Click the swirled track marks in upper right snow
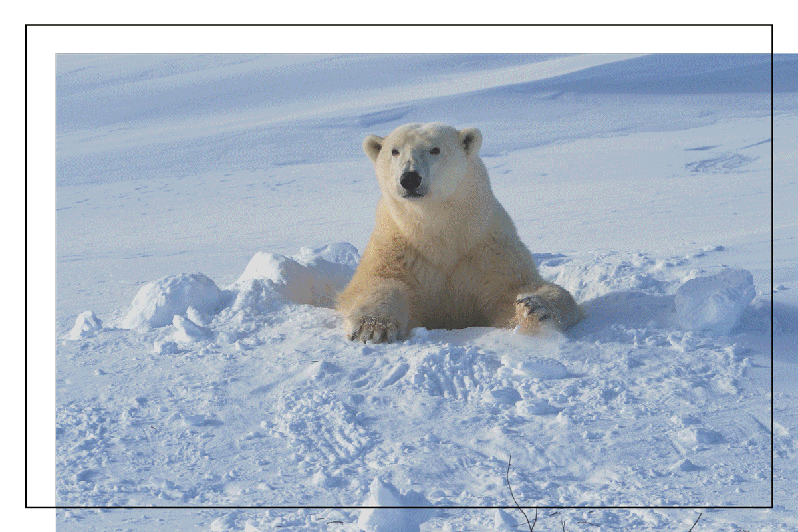This screenshot has height=532, width=798. coord(720,162)
